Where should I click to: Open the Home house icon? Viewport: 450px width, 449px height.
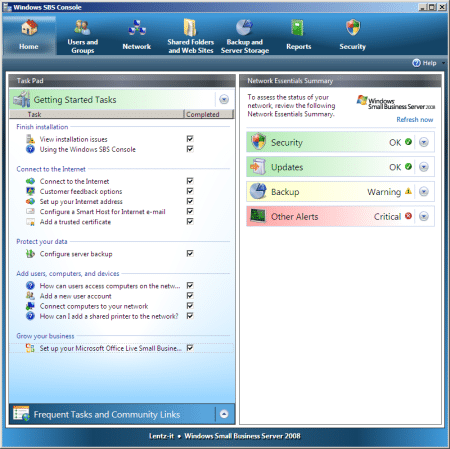coord(29,28)
